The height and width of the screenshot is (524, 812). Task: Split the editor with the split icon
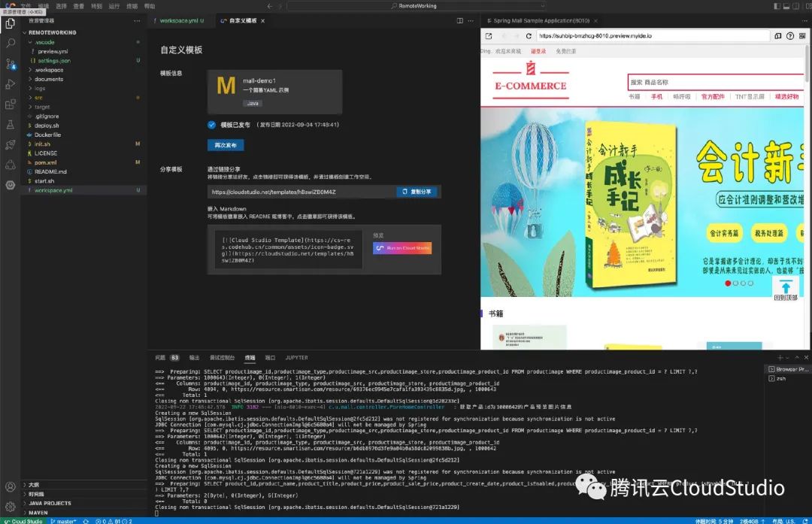click(x=460, y=21)
